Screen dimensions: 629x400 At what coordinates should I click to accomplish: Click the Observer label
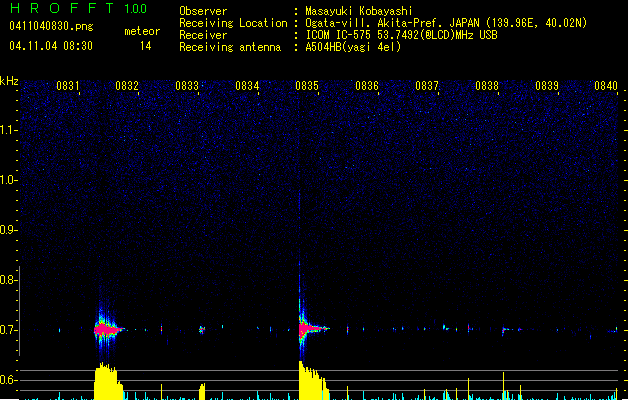point(203,11)
